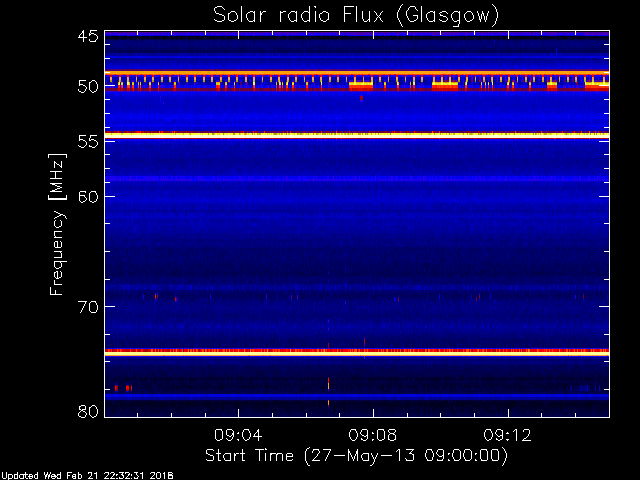Click the "Solar radio Flux (Glasgow)" title
Viewport: 640px width, 480px height.
[356, 15]
